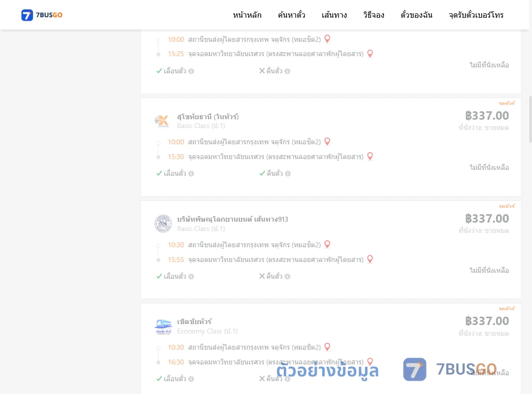Click ฿337.00 price on เชิดชัยทัวร์ card
532x394 pixels.
coord(487,321)
